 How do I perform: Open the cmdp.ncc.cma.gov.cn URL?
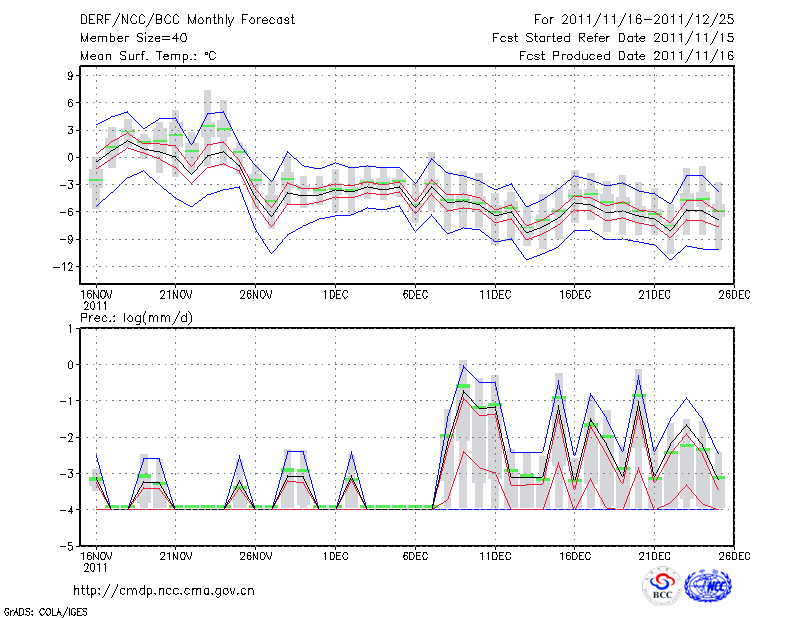tap(164, 590)
